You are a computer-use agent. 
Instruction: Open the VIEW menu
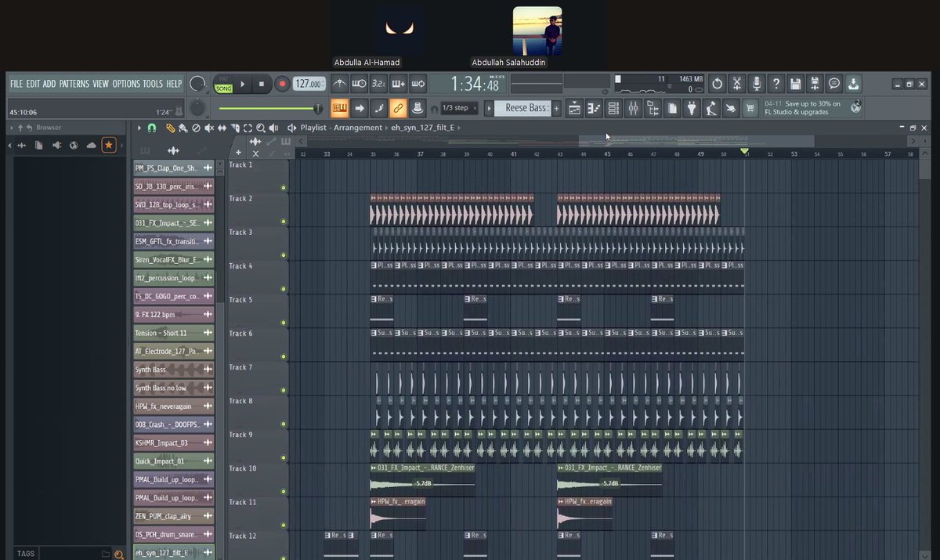[x=101, y=84]
